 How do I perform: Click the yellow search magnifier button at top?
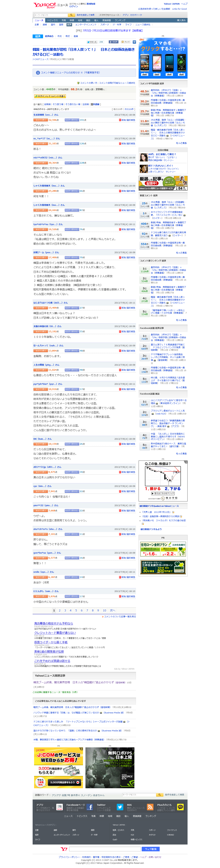[x=71, y=15]
